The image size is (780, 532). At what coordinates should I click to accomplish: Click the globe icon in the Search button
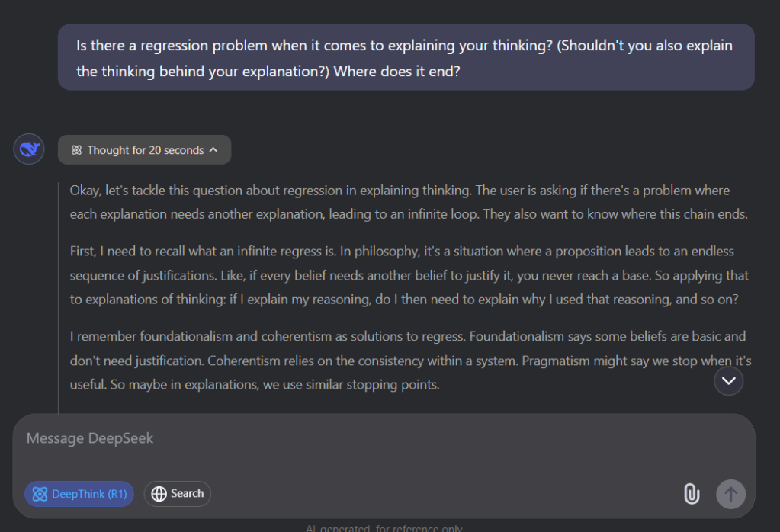[x=159, y=494]
